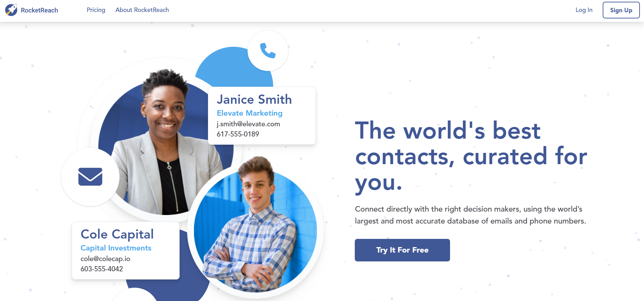644x301 pixels.
Task: Click the cole@colecap.io email address
Action: tap(105, 259)
